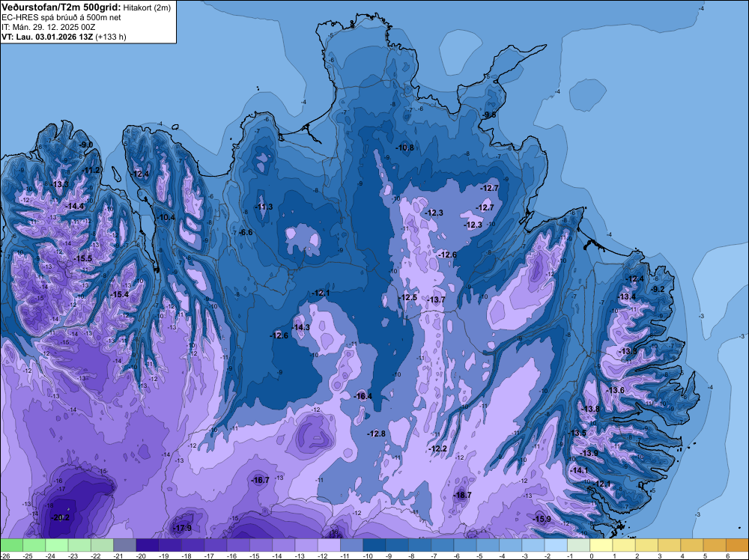Select the -10.8 temperature label
Image resolution: width=749 pixels, height=560 pixels.
tap(405, 147)
